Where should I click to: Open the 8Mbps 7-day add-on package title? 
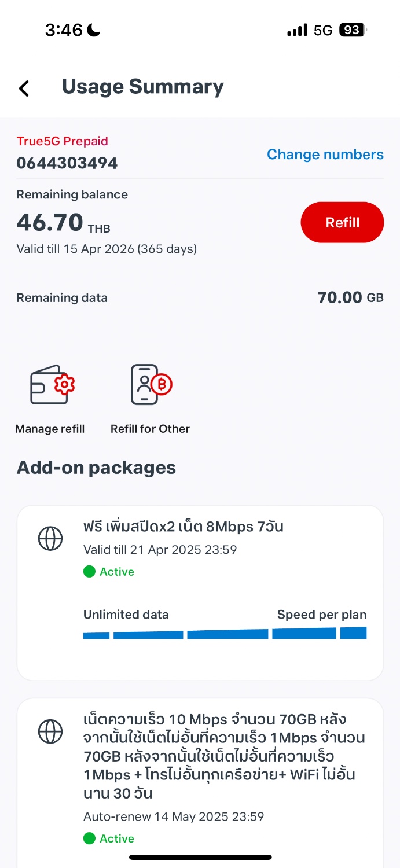pos(183,527)
